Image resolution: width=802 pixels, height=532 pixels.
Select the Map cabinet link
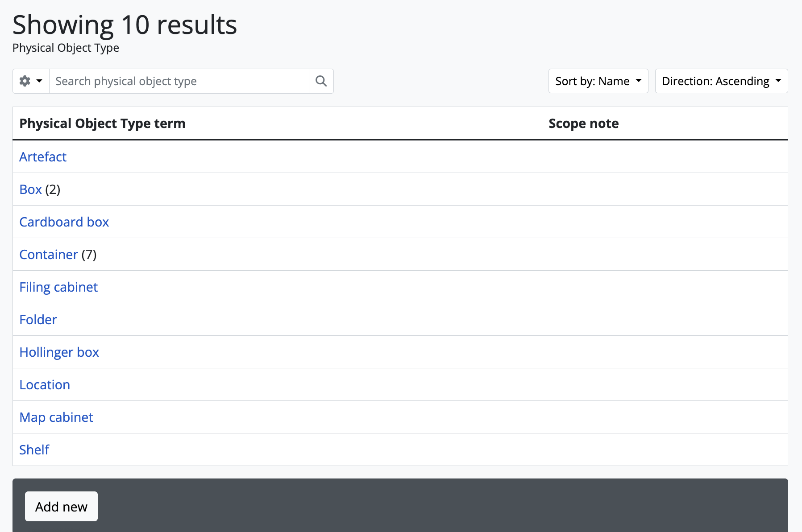coord(56,417)
